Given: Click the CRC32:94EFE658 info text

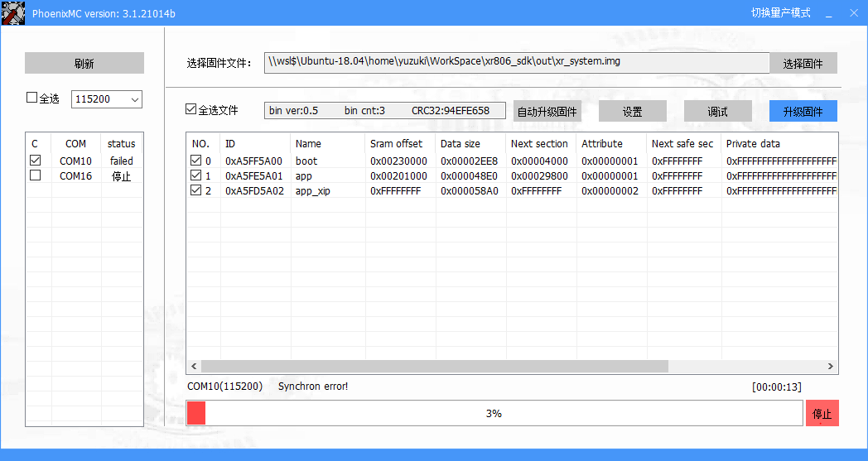Looking at the screenshot, I should click(451, 111).
